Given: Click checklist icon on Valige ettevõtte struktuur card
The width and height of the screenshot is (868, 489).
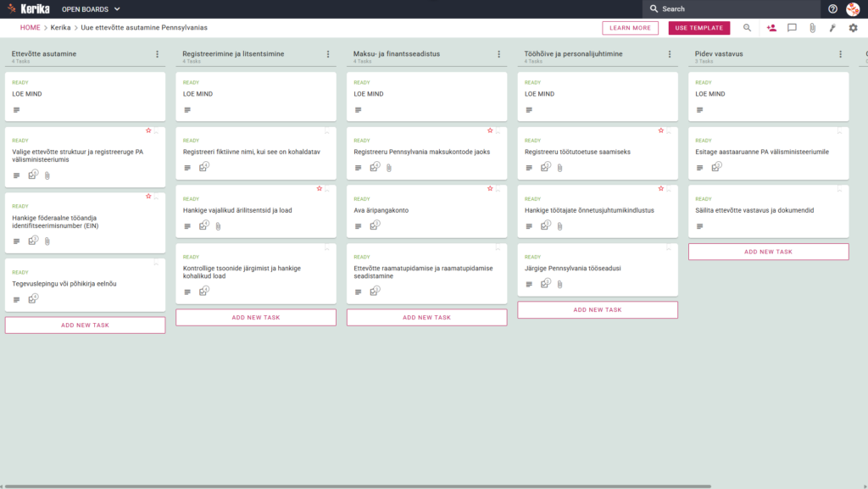Looking at the screenshot, I should (33, 175).
